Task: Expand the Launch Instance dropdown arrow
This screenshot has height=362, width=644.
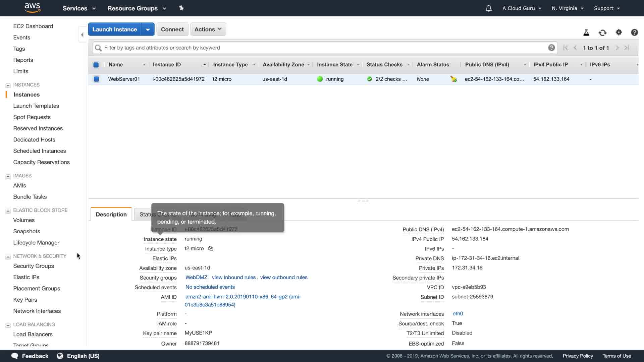Action: (x=148, y=29)
